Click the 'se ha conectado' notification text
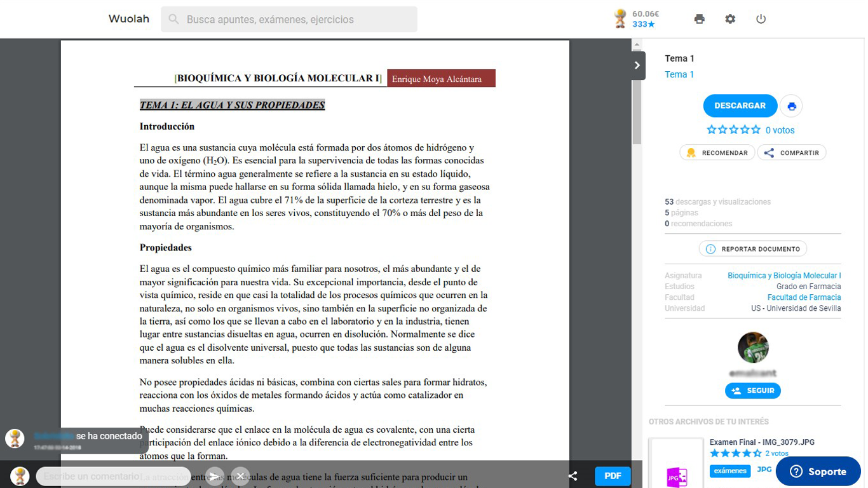 point(109,436)
